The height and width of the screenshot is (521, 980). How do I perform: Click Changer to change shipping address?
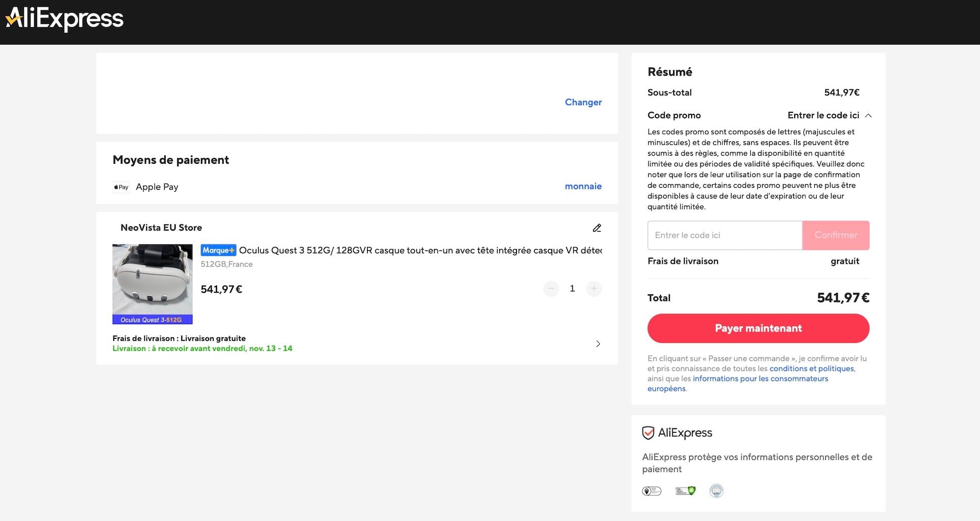point(583,102)
